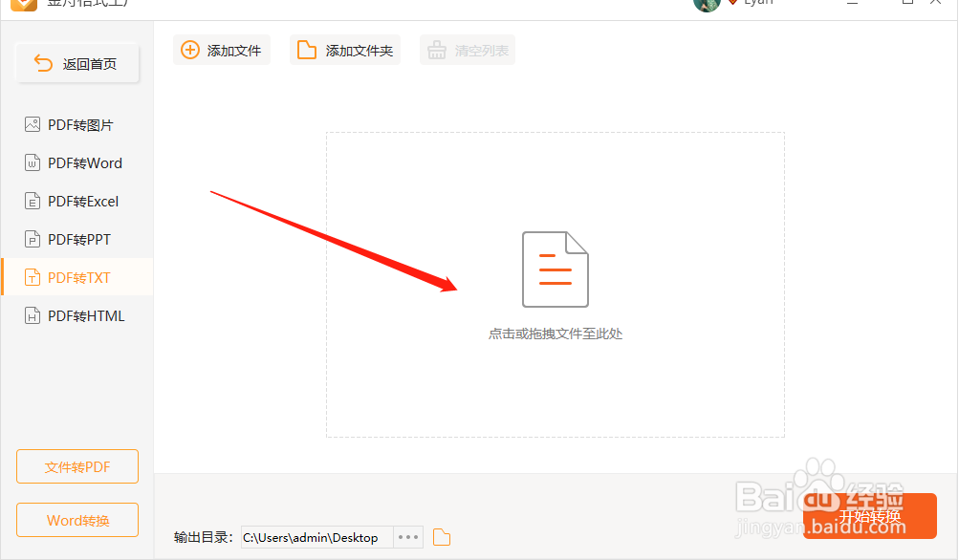Click the 添加文件 button
The width and height of the screenshot is (959, 560).
(x=222, y=50)
